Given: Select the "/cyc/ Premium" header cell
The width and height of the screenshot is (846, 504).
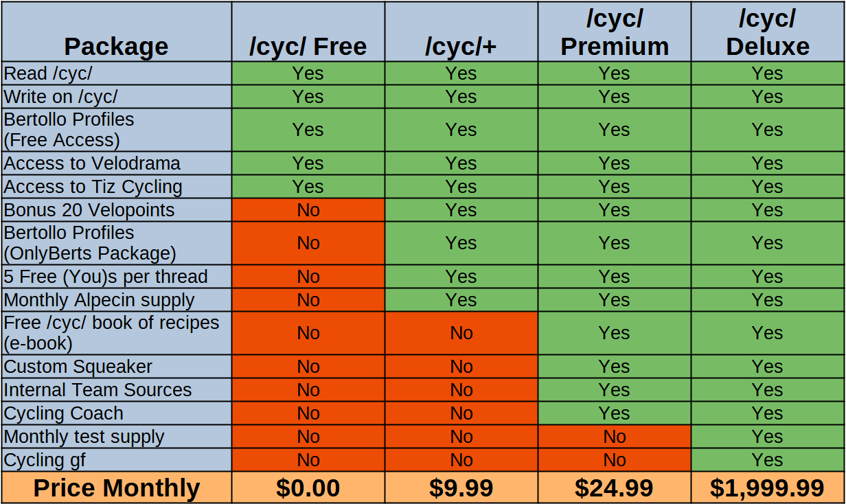Looking at the screenshot, I should tap(615, 33).
